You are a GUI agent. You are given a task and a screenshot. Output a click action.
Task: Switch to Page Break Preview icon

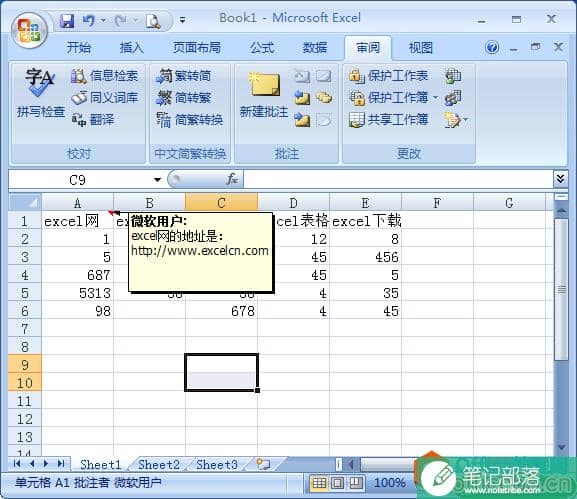pyautogui.click(x=355, y=482)
